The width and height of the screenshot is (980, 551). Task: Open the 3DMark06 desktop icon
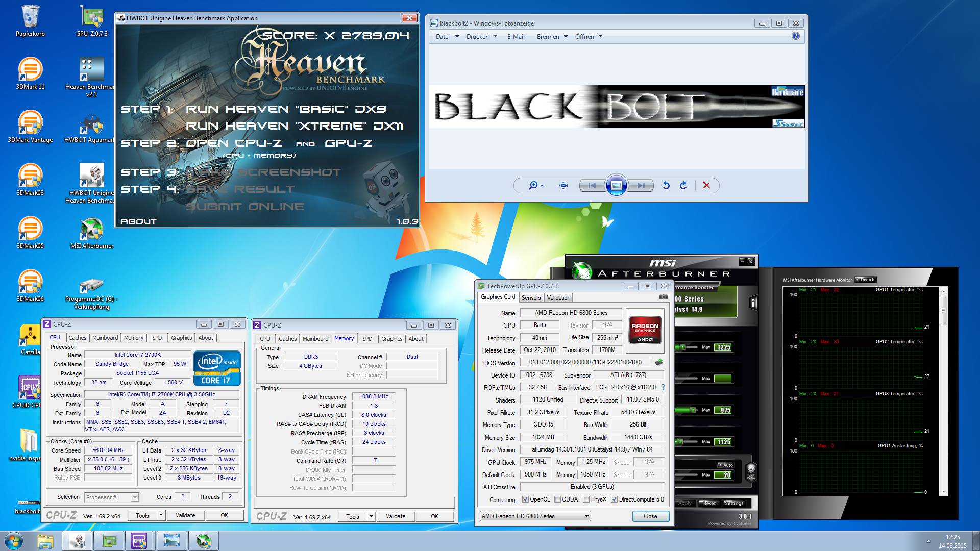click(30, 286)
